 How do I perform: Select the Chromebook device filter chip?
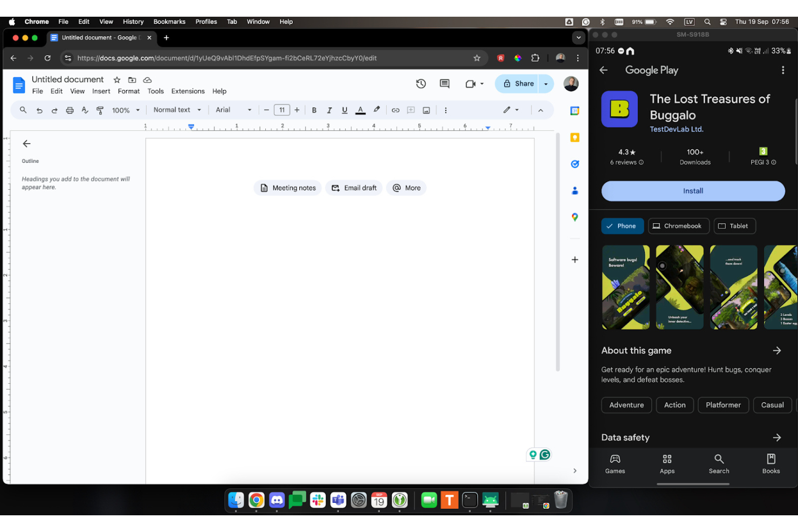pyautogui.click(x=678, y=226)
